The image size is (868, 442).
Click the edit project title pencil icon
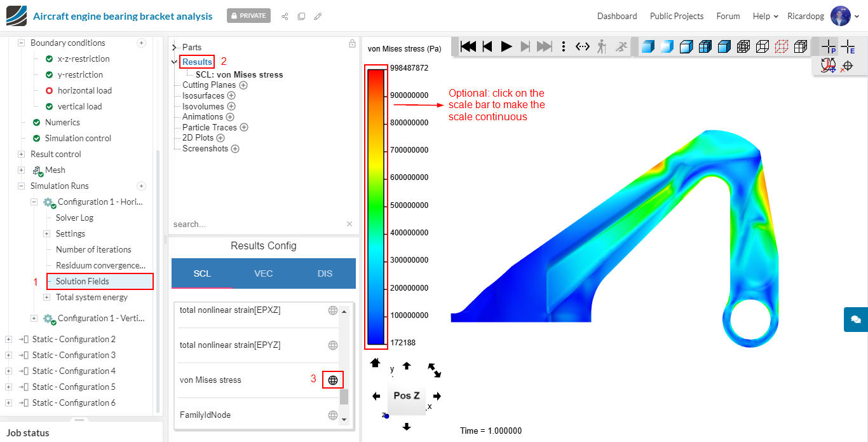[318, 16]
